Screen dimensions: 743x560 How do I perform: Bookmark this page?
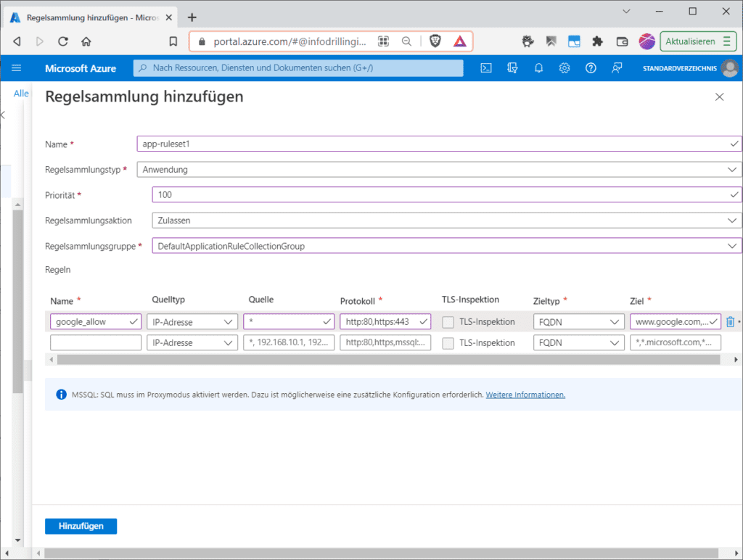[x=173, y=41]
